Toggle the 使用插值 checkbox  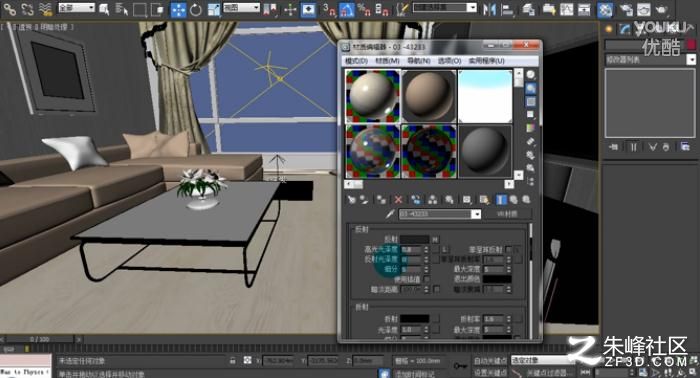(427, 279)
